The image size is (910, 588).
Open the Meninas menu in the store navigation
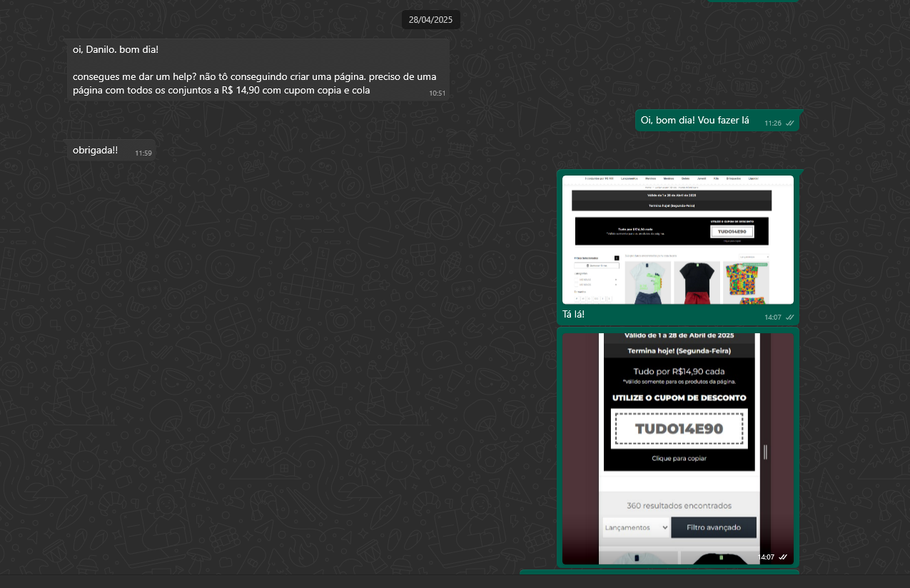point(669,178)
